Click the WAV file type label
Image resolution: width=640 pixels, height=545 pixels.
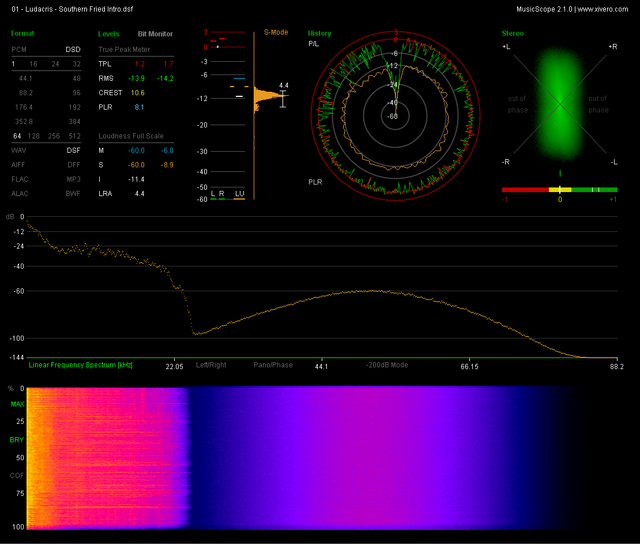(x=18, y=150)
